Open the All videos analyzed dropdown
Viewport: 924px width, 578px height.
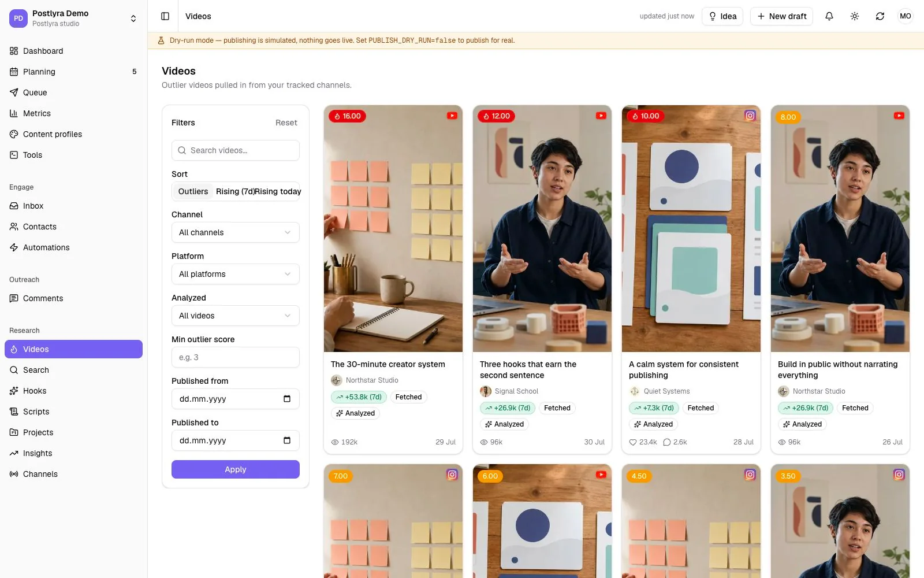(236, 316)
